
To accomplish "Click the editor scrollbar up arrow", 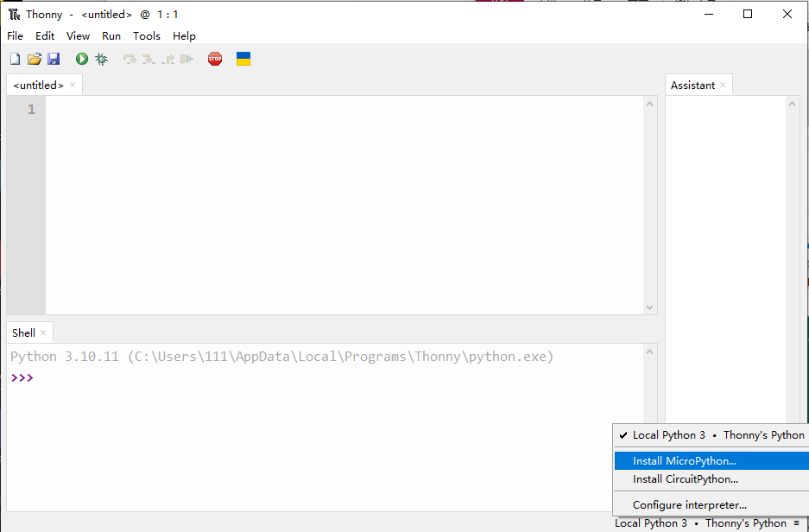I will point(649,104).
